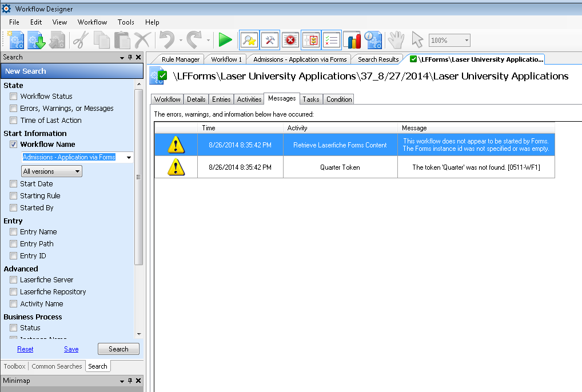Screen dimensions: 582x392
Task: Open the Search pane options arrow
Action: [122, 58]
